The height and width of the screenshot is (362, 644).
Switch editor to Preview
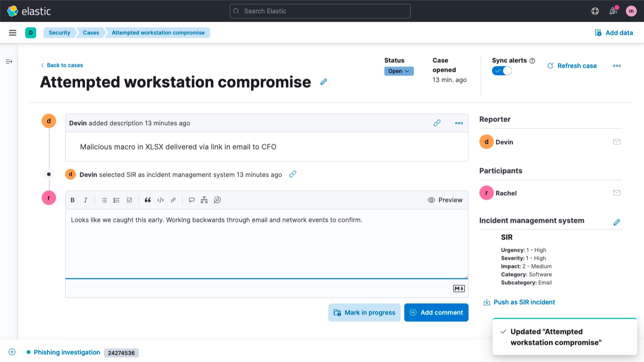(x=445, y=200)
